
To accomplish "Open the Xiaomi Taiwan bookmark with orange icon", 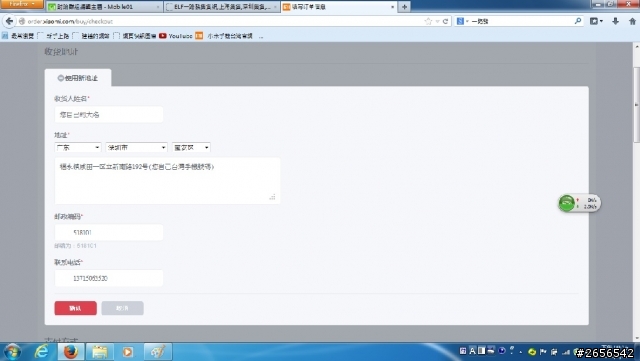I will [224, 36].
